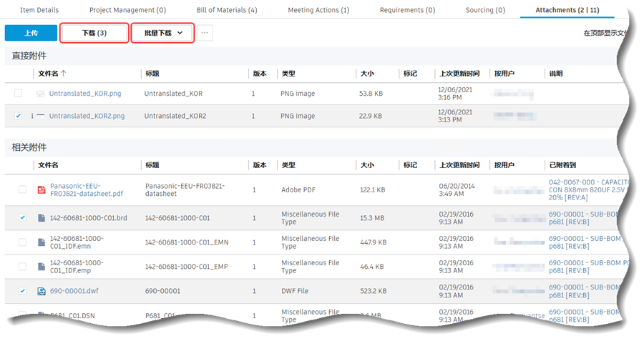Click the 直接附件 section heading
The height and width of the screenshot is (341, 644).
(x=29, y=56)
